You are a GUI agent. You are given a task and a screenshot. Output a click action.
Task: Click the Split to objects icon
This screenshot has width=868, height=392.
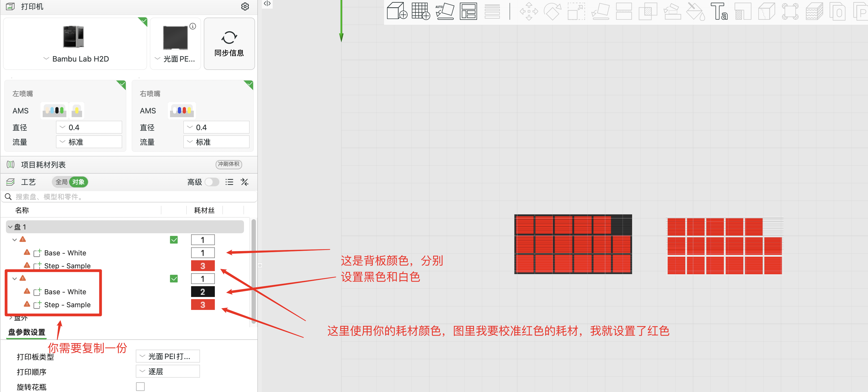click(x=838, y=11)
